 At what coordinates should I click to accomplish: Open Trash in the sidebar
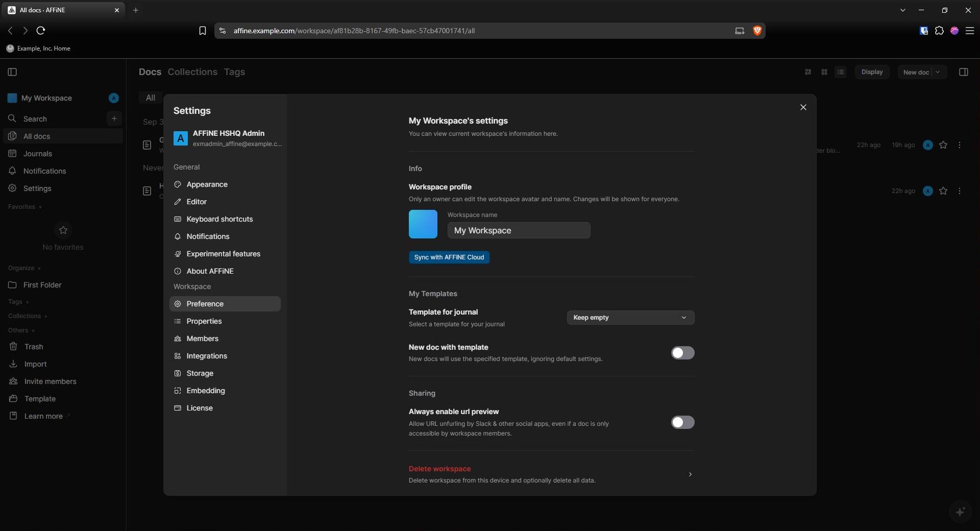[63, 347]
